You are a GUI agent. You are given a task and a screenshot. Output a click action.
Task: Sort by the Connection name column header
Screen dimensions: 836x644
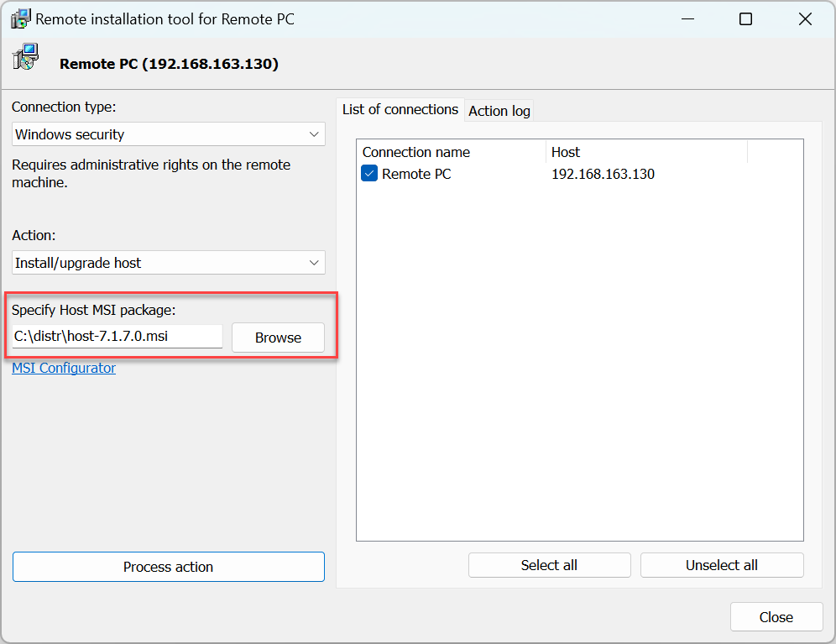tap(416, 152)
